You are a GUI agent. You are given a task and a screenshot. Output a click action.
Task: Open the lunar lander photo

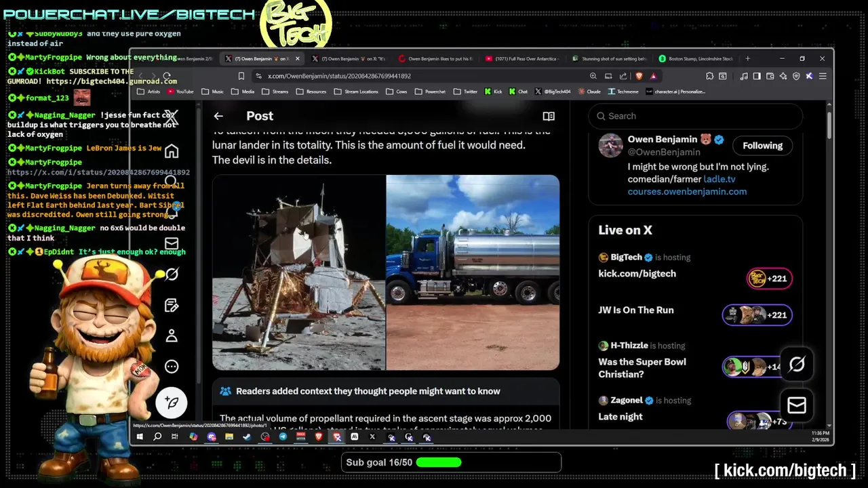click(x=299, y=272)
